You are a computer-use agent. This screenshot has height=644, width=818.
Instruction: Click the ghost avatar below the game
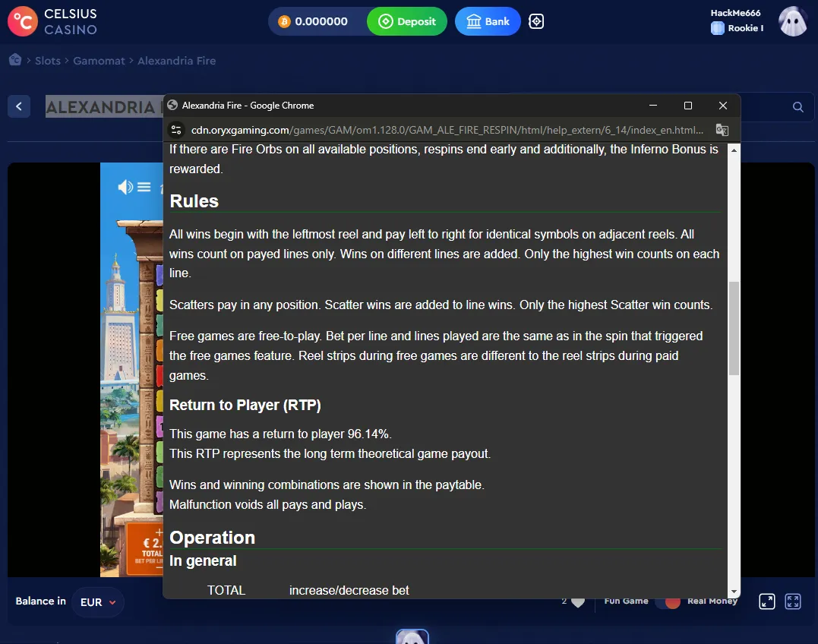pos(412,636)
